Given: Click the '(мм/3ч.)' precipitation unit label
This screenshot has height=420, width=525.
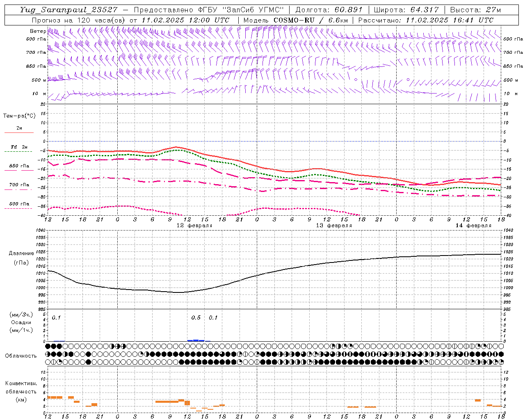Looking at the screenshot, I should [x=21, y=315].
